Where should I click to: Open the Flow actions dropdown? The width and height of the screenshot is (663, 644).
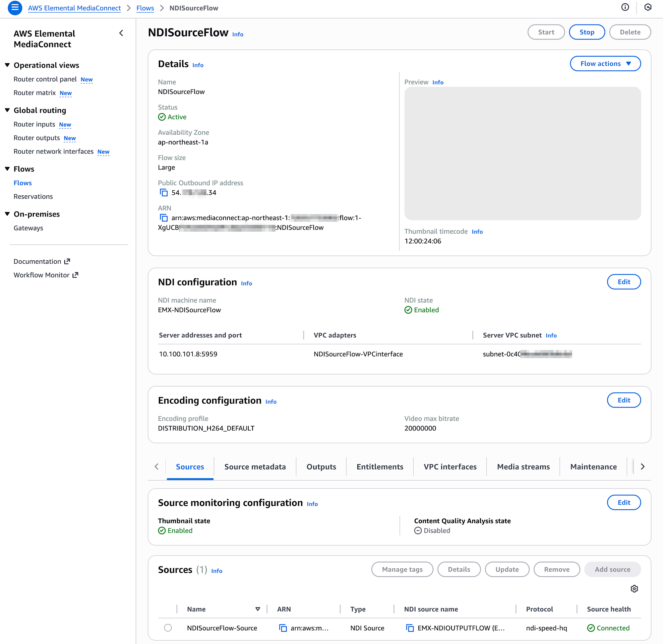tap(605, 64)
